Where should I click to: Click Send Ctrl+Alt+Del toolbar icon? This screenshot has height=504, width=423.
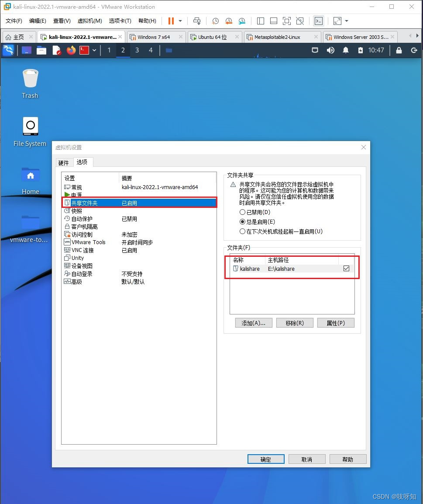pyautogui.click(x=197, y=21)
